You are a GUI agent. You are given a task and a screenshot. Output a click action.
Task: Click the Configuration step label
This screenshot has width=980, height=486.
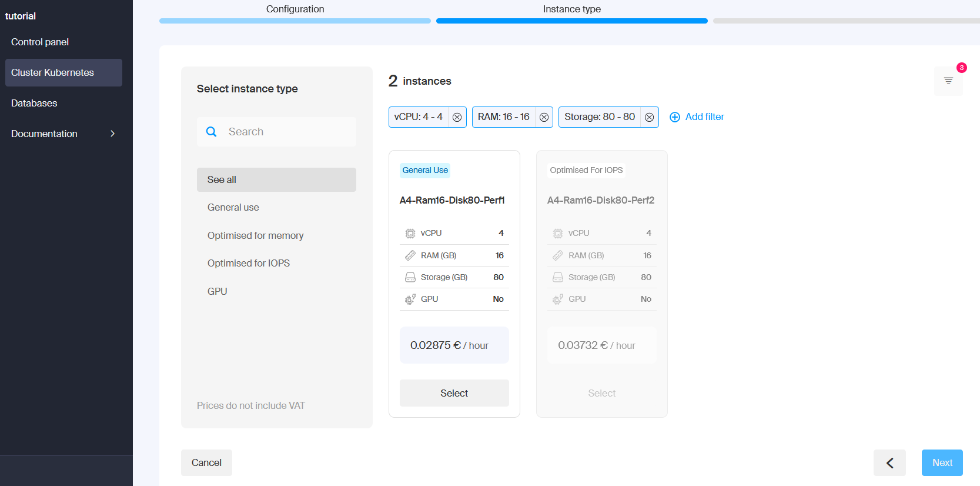coord(295,9)
